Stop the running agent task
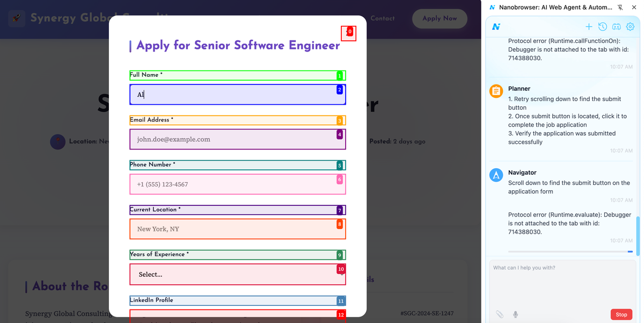644x323 pixels. click(621, 314)
